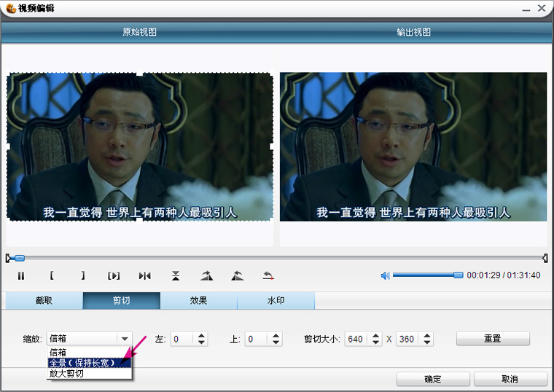Image resolution: width=554 pixels, height=392 pixels.
Task: Click the playback progress slider thumb
Action: pos(20,259)
